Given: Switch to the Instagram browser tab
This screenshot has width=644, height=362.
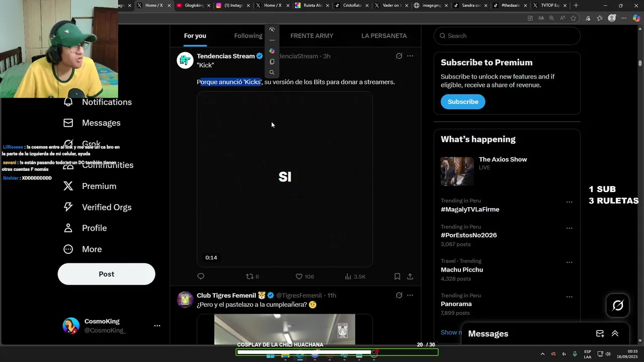Looking at the screenshot, I should coord(232,6).
